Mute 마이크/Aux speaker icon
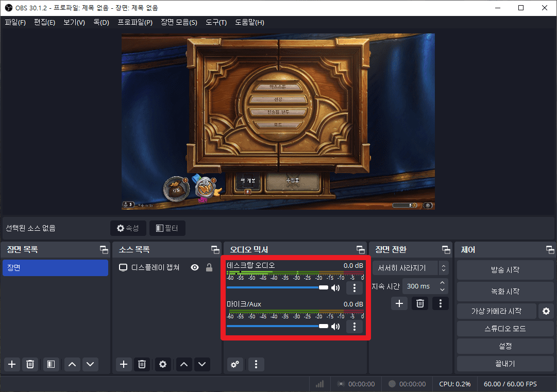Viewport: 557px width, 392px height. pos(335,327)
